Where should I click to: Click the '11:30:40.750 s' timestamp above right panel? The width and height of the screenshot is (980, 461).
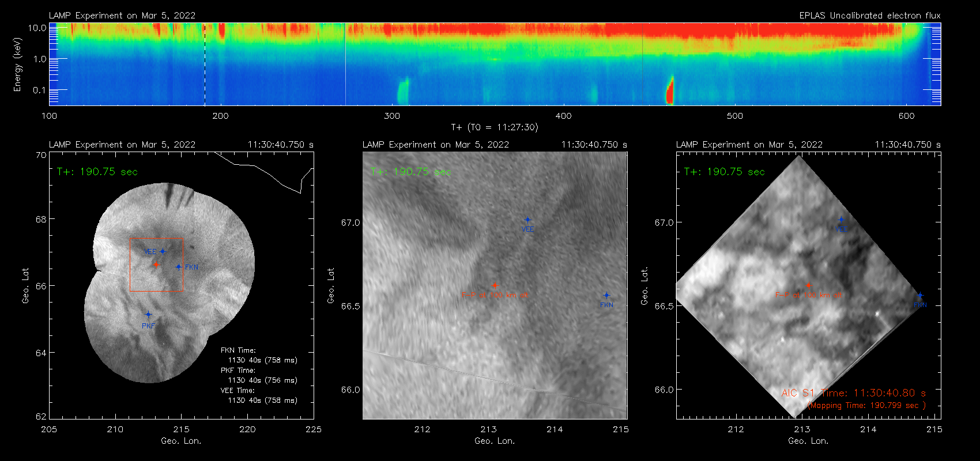[x=908, y=145]
